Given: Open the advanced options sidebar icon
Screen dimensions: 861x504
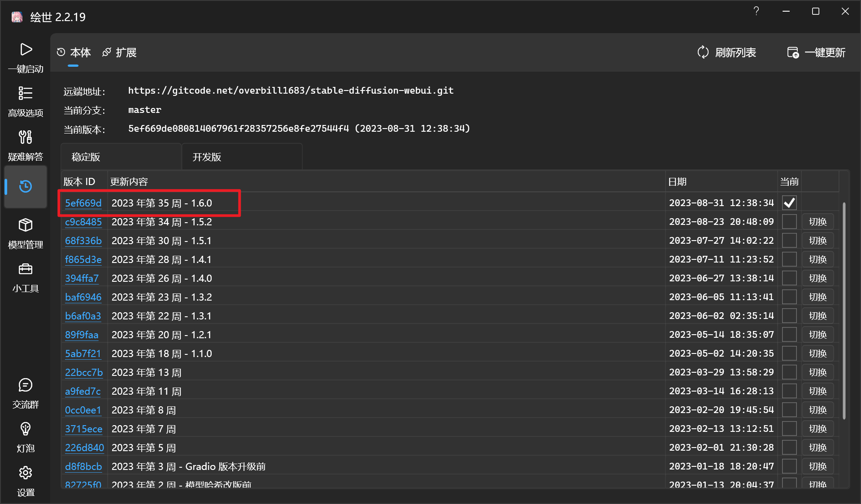Looking at the screenshot, I should tap(26, 93).
